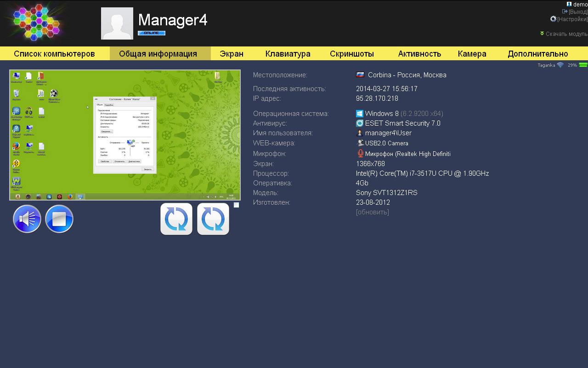Click the green battery indicator
Image resolution: width=588 pixels, height=368 pixels.
pos(583,65)
